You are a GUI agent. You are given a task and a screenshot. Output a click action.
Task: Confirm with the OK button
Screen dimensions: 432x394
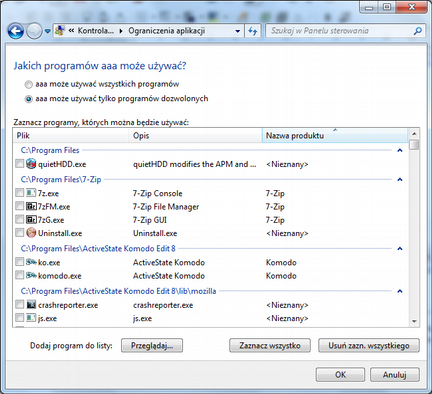[340, 375]
